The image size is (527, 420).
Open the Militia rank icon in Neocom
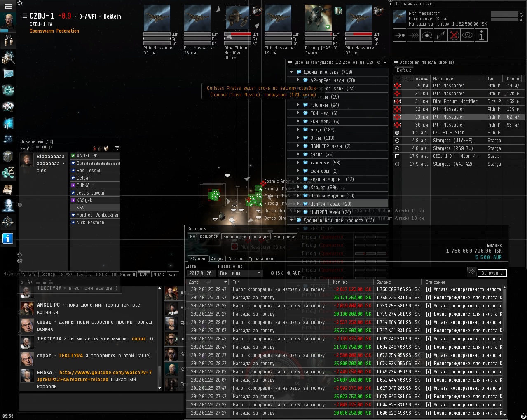pyautogui.click(x=8, y=222)
